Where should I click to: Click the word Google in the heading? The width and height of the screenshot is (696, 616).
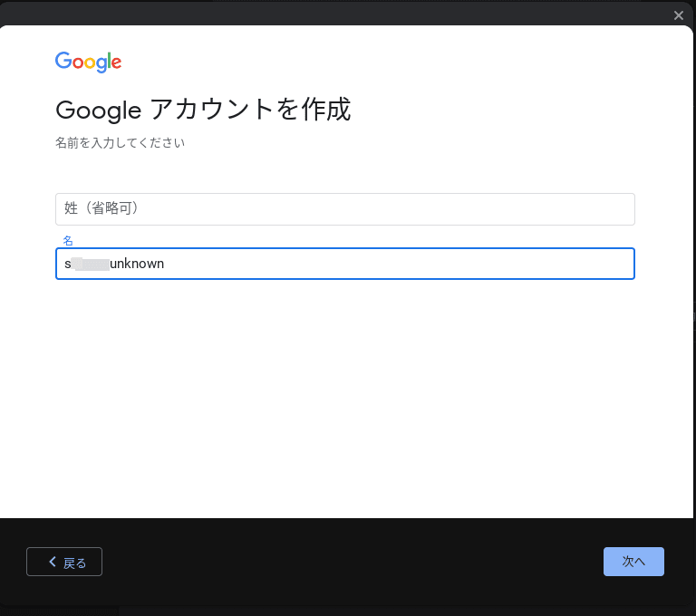tap(99, 111)
